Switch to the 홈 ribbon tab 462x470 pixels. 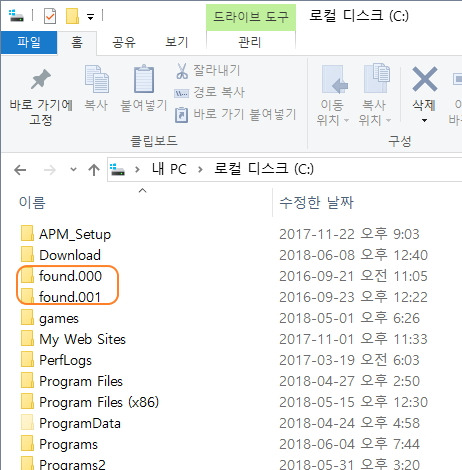point(77,42)
